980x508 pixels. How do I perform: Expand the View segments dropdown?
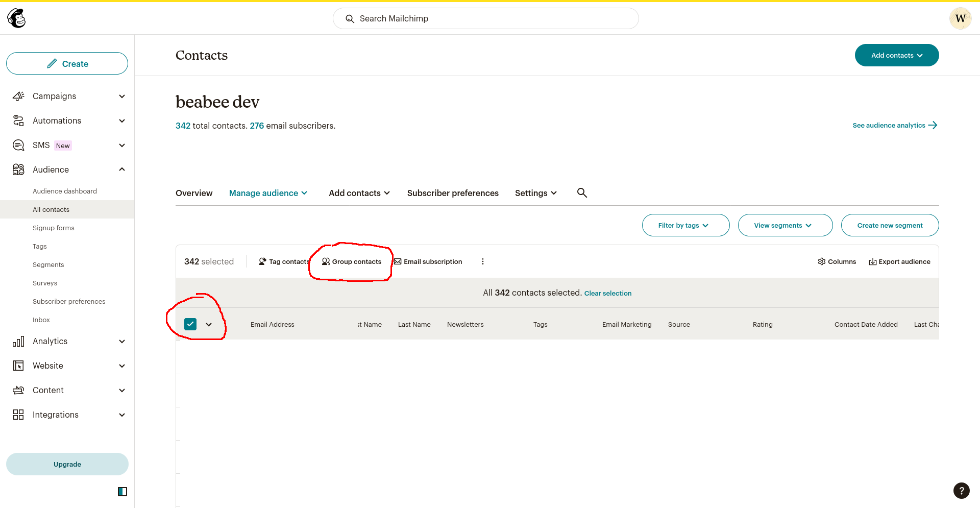pyautogui.click(x=785, y=225)
